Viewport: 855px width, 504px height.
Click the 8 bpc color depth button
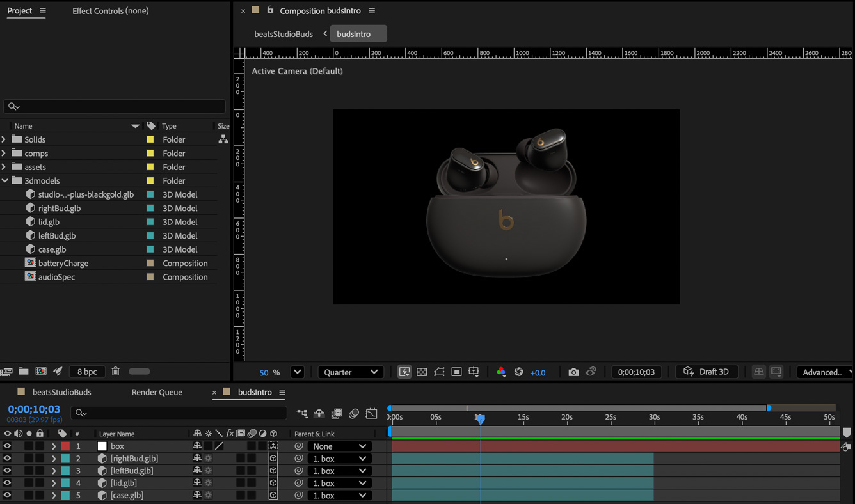[x=87, y=372]
